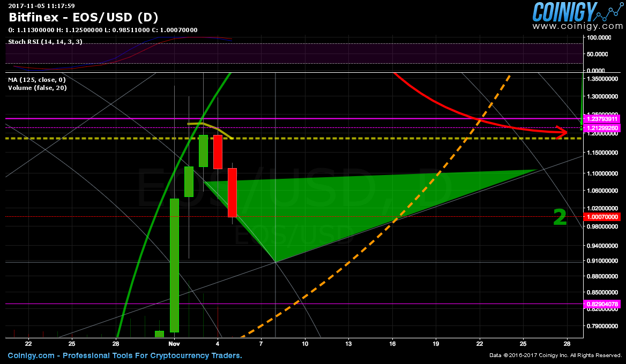626x364 pixels.
Task: Click the 0.79000000 price axis label
Action: [x=602, y=326]
